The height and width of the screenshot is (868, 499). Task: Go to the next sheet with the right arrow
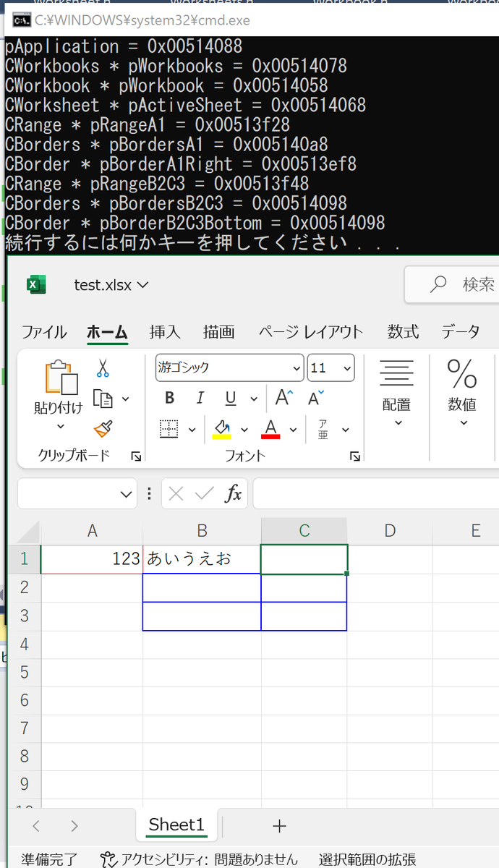[x=74, y=825]
